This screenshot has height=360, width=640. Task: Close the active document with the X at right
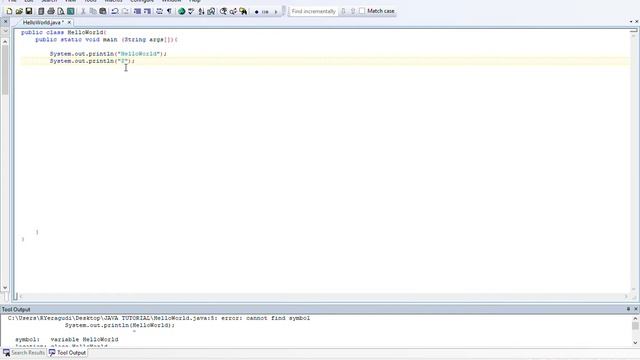tap(636, 21)
